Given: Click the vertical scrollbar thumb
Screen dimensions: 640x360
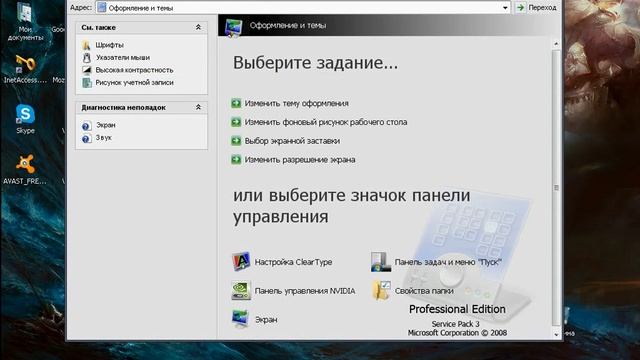Looking at the screenshot, I should (x=556, y=187).
